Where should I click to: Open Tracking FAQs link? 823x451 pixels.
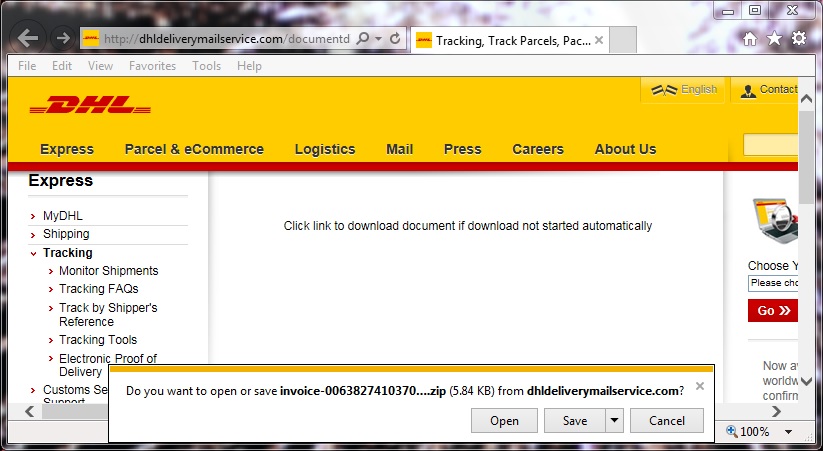pyautogui.click(x=99, y=289)
